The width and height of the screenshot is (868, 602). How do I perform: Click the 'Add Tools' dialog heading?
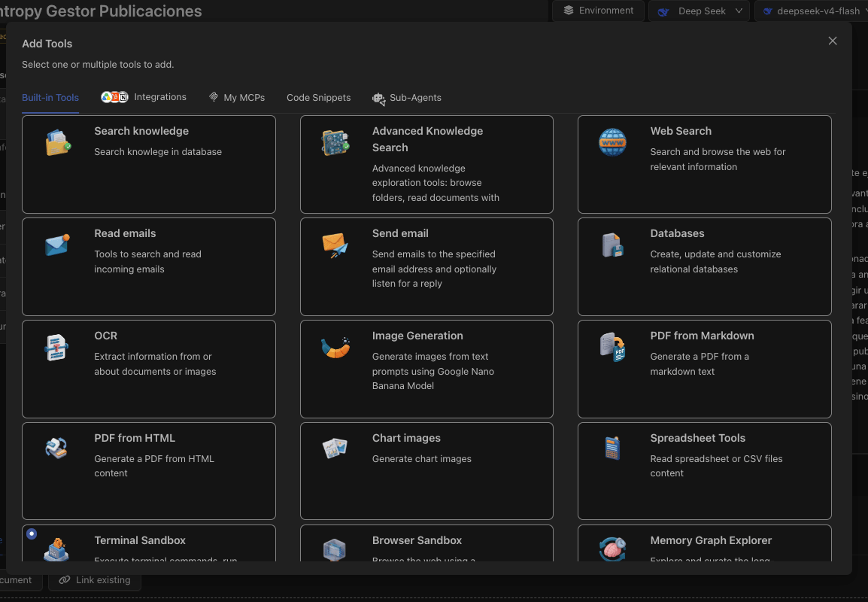point(47,44)
